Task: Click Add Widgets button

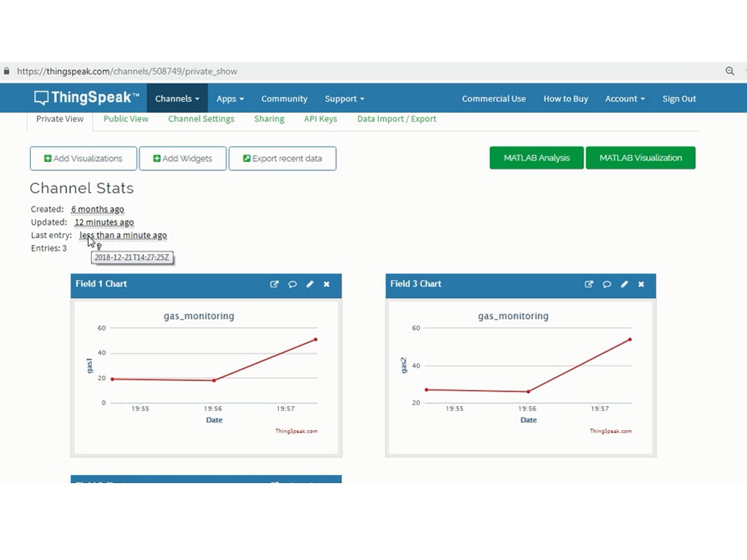Action: 182,158
